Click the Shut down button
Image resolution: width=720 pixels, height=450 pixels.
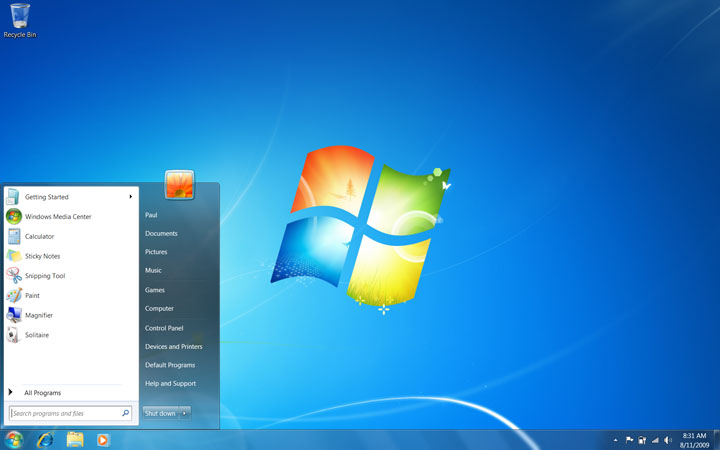pyautogui.click(x=160, y=412)
